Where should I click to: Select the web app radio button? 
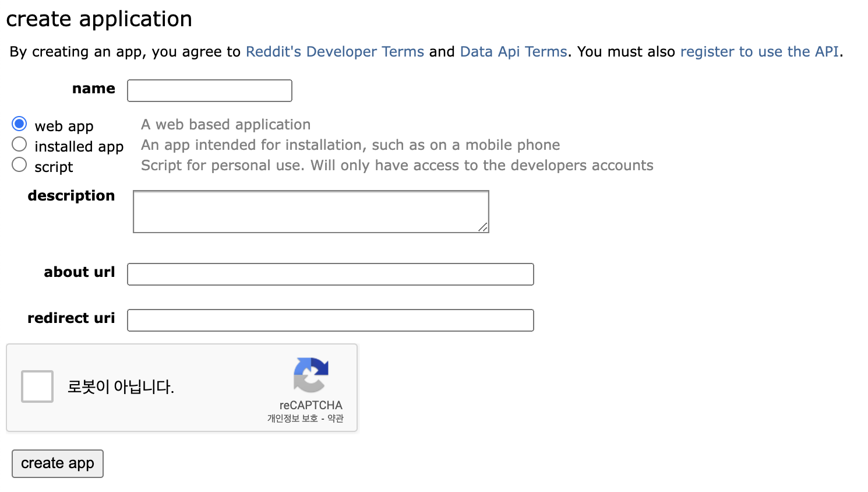click(19, 124)
